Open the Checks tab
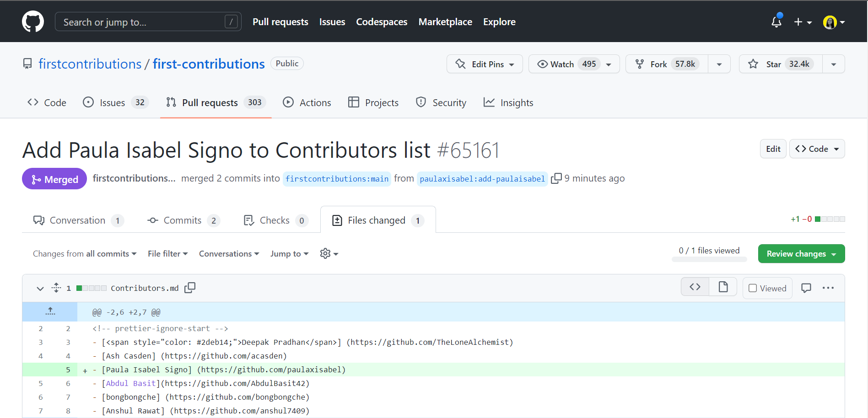Image resolution: width=868 pixels, height=418 pixels. (x=276, y=220)
